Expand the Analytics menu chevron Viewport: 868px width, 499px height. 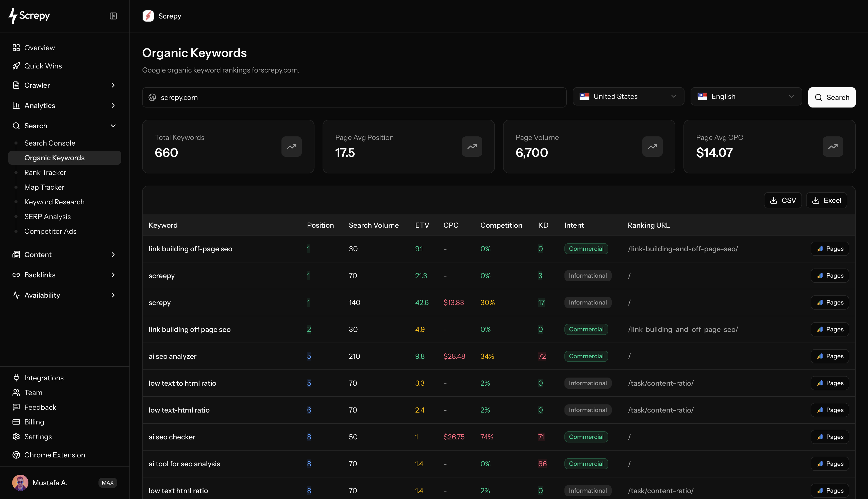(x=113, y=105)
